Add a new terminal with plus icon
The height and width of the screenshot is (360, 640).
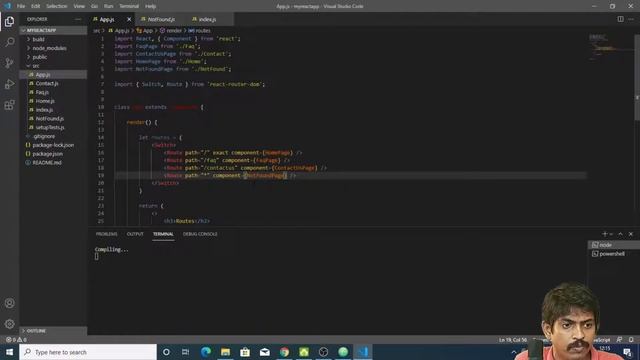604,234
